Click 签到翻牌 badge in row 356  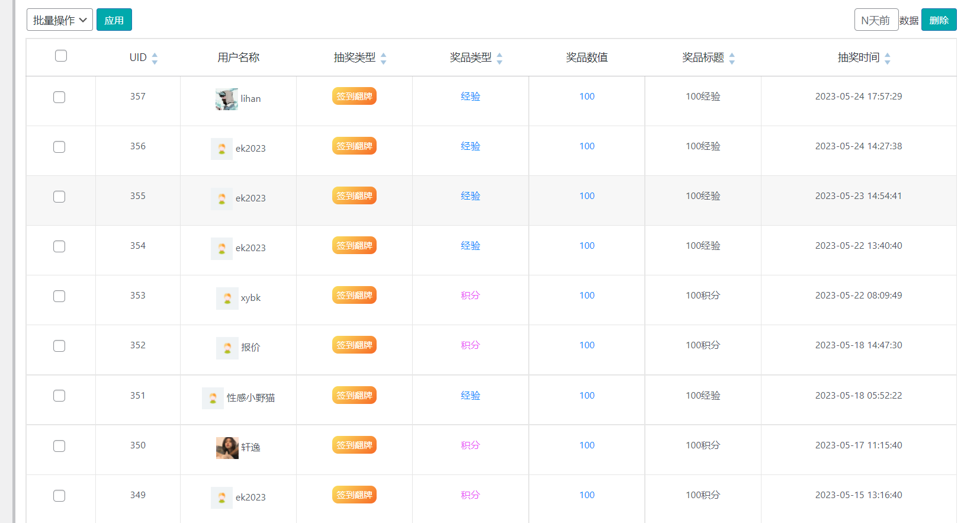pyautogui.click(x=354, y=146)
